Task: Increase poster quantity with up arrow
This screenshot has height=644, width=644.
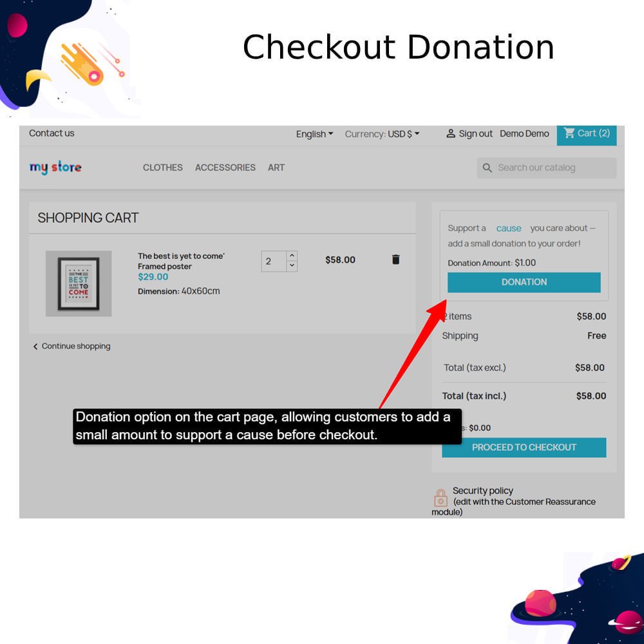Action: (292, 256)
